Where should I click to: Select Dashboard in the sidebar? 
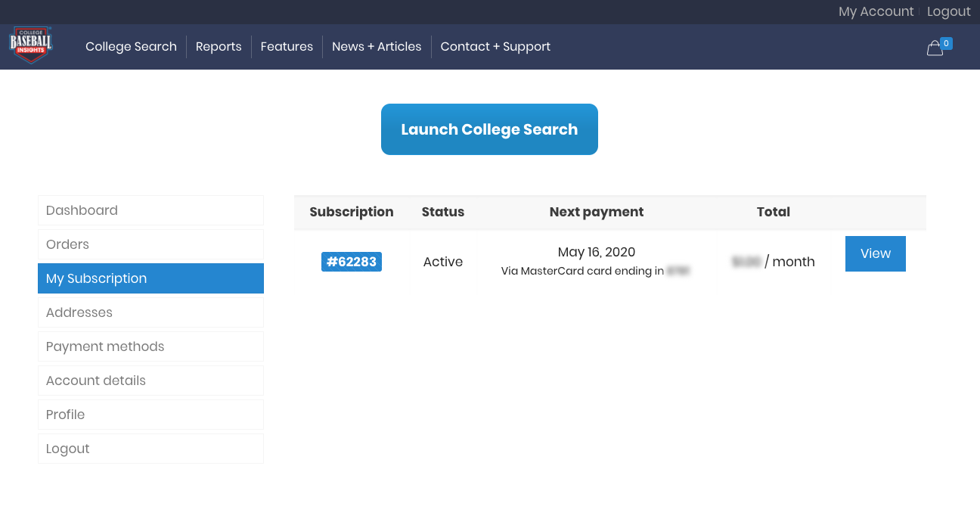(x=150, y=210)
